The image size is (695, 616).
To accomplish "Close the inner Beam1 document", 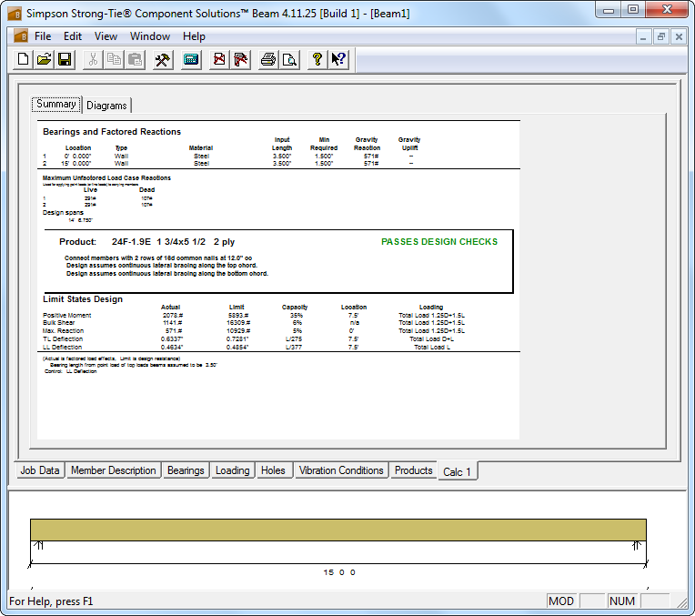I will point(679,36).
